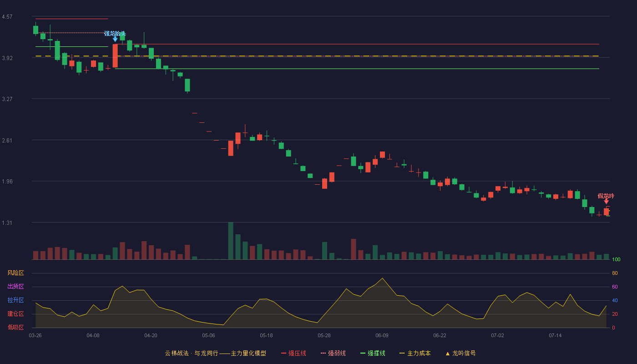Click the green 100 indicator scale value
The height and width of the screenshot is (364, 637).
[x=616, y=260]
